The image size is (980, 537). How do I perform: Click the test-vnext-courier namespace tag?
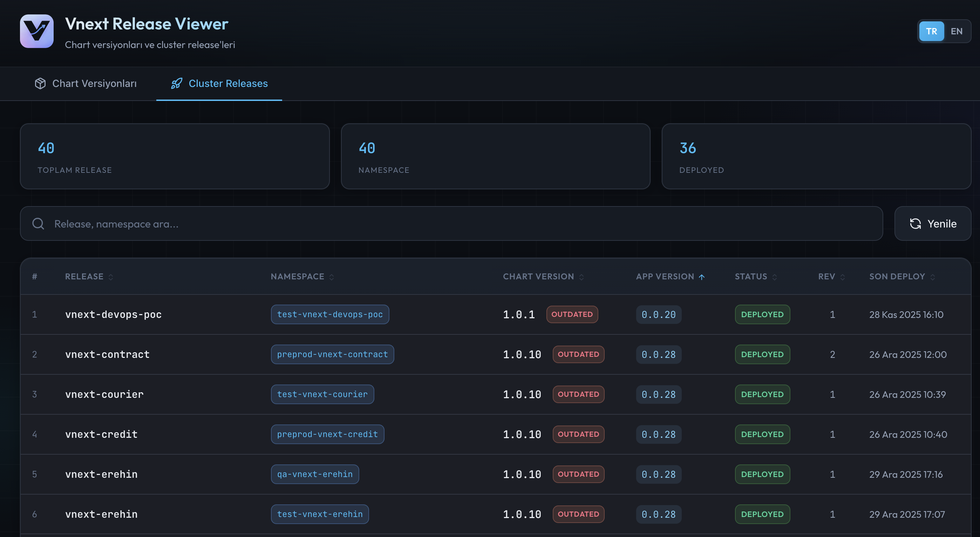coord(322,394)
